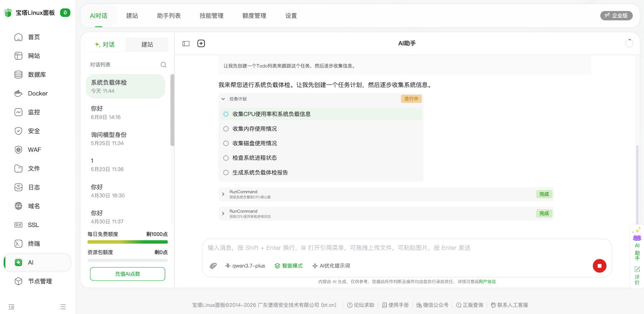The width and height of the screenshot is (644, 314).
Task: Click the 日志 logs icon
Action: click(x=18, y=187)
